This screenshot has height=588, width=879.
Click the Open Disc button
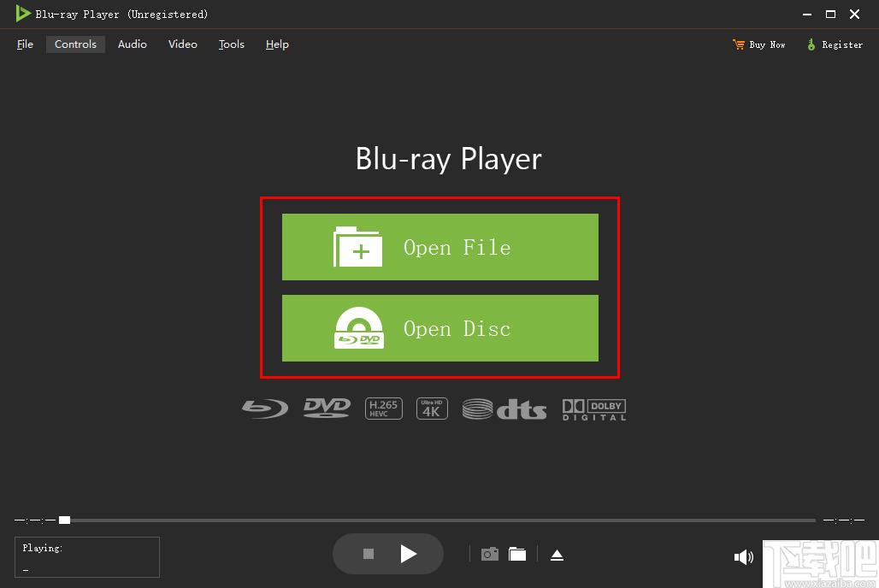pos(439,328)
